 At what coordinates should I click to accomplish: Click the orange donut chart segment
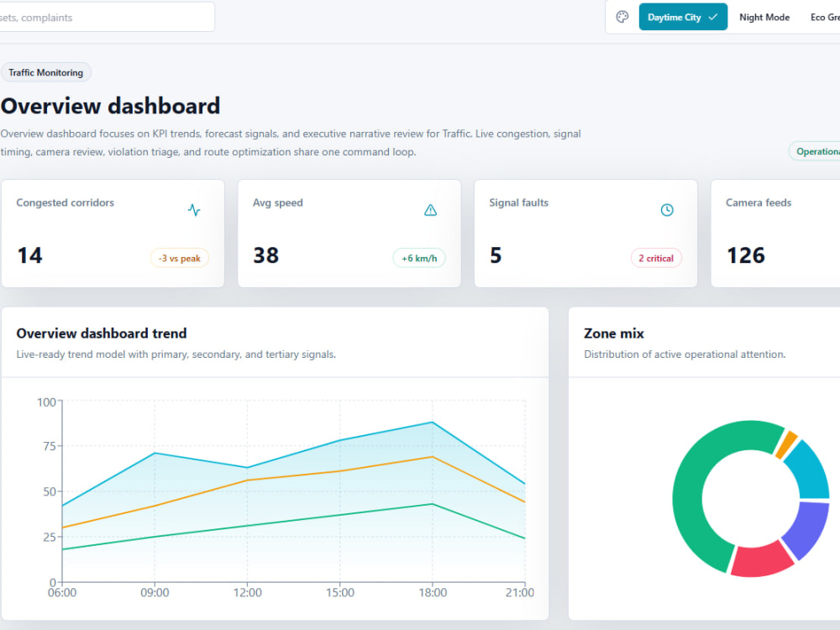[786, 445]
